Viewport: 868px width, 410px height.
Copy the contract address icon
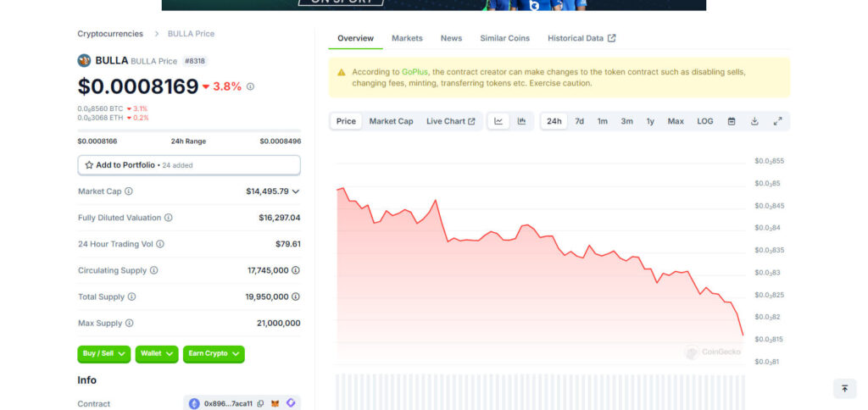pos(260,404)
